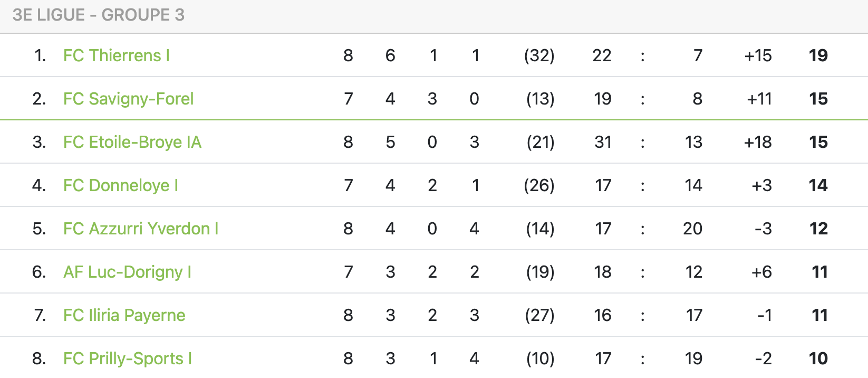Click the +18 goal difference for Etoile-Broye
The width and height of the screenshot is (868, 378).
coord(758,142)
